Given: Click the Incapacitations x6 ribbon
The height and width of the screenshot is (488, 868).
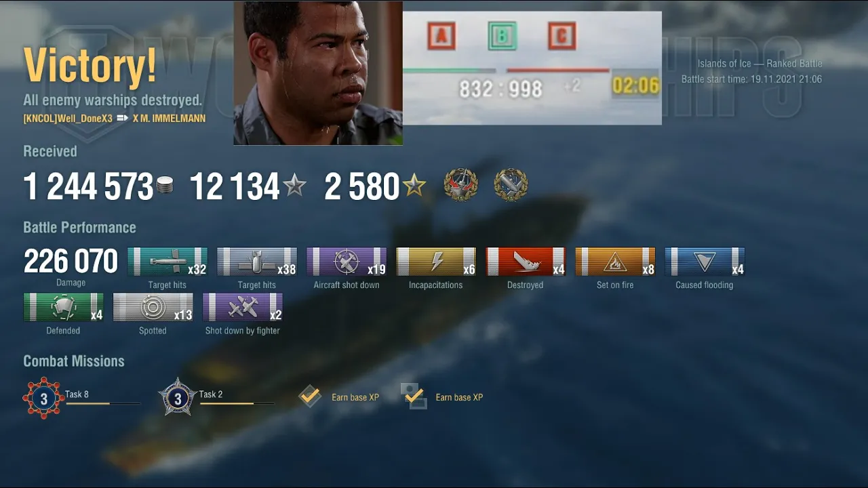Looking at the screenshot, I should pos(436,262).
